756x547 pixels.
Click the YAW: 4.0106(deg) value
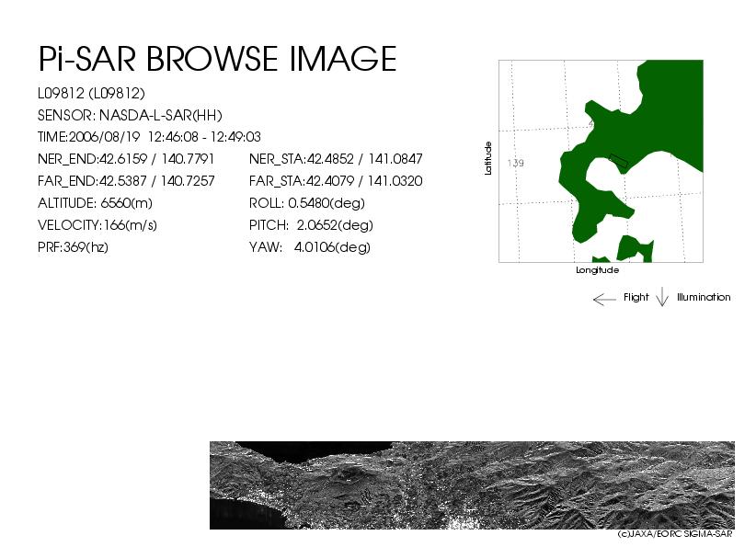point(310,247)
